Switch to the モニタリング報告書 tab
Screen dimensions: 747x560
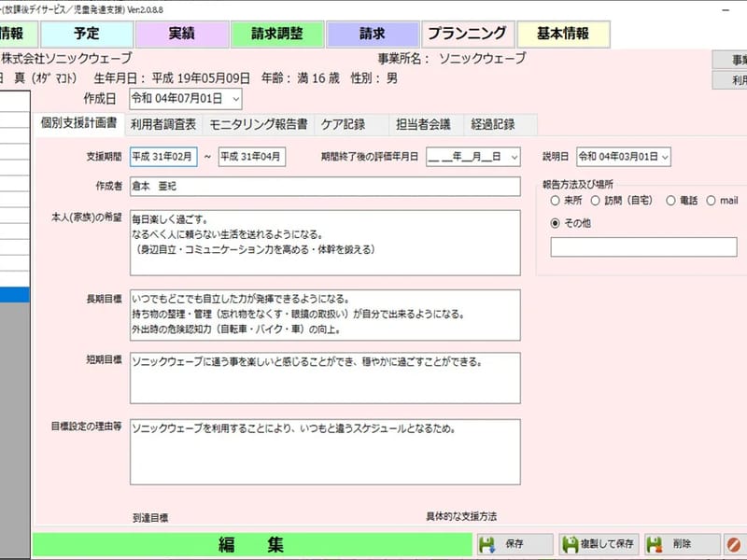(259, 125)
